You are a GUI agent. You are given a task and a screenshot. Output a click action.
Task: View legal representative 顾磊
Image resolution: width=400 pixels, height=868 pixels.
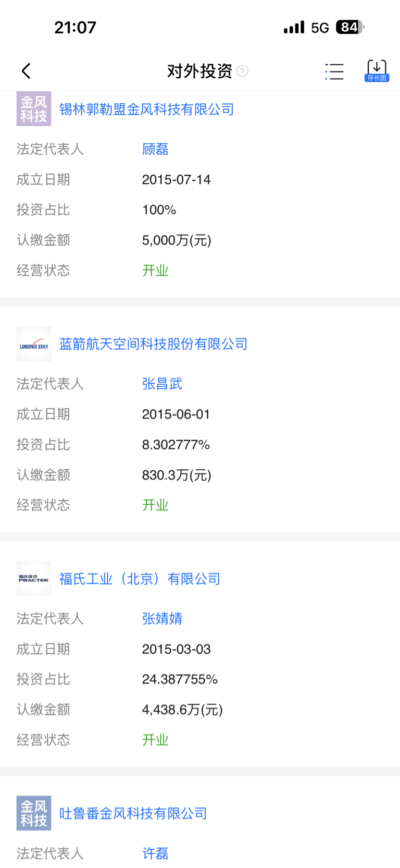click(x=155, y=150)
